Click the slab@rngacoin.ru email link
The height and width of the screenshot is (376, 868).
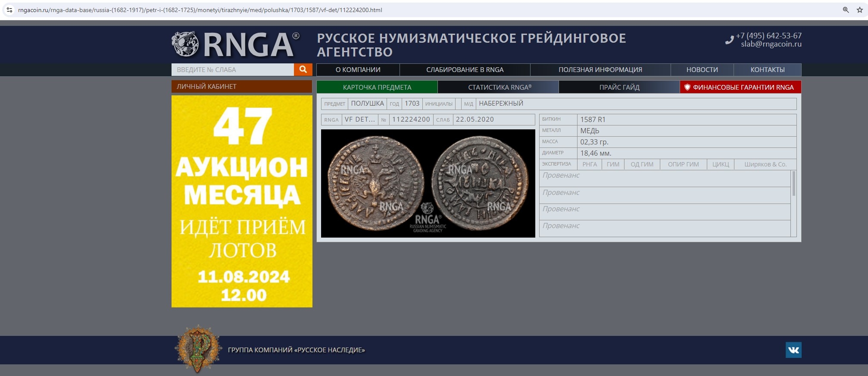pyautogui.click(x=771, y=44)
